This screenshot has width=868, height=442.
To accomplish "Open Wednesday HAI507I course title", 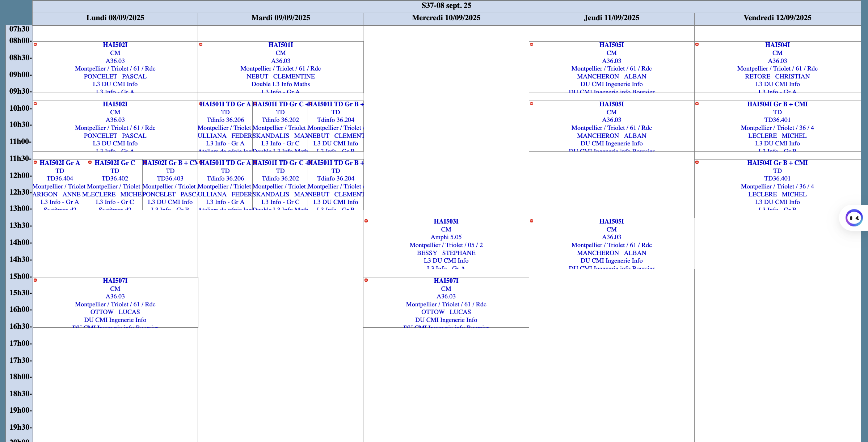I will 446,281.
